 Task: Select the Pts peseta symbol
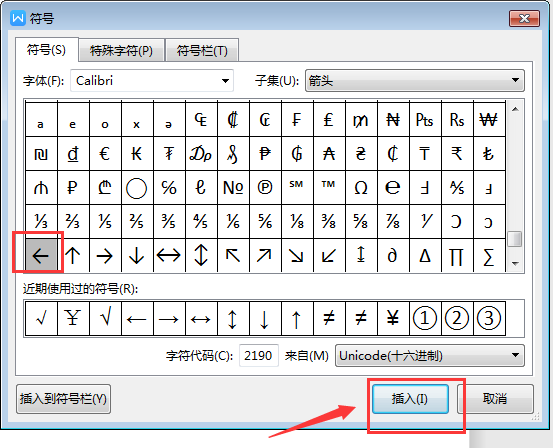425,120
